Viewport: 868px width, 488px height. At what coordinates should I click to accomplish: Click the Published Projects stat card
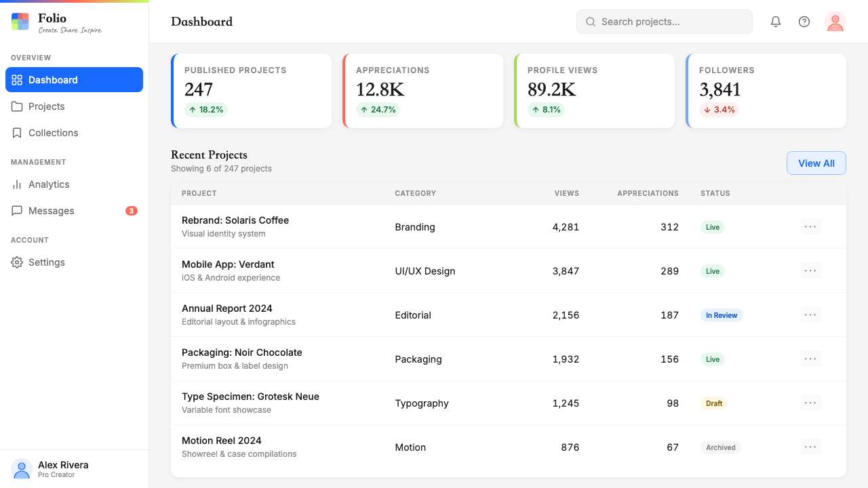252,91
